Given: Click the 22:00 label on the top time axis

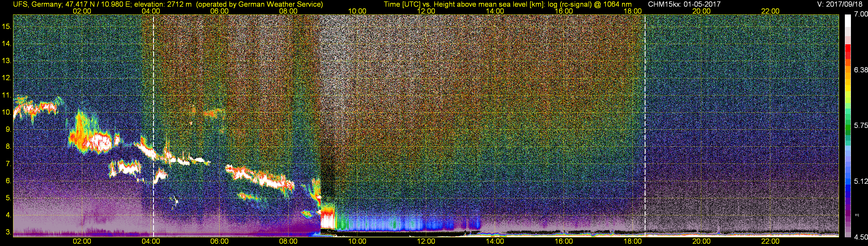Looking at the screenshot, I should coord(770,11).
